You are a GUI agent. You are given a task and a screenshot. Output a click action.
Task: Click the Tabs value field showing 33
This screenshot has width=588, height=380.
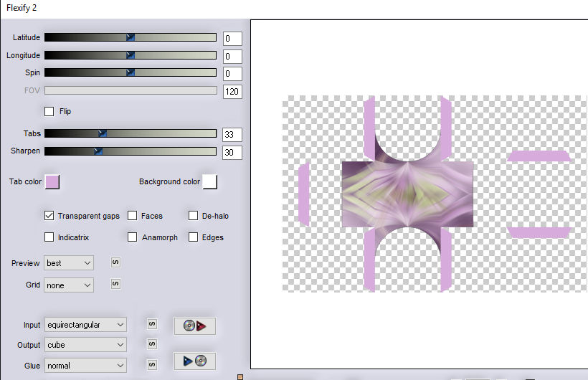(x=232, y=135)
